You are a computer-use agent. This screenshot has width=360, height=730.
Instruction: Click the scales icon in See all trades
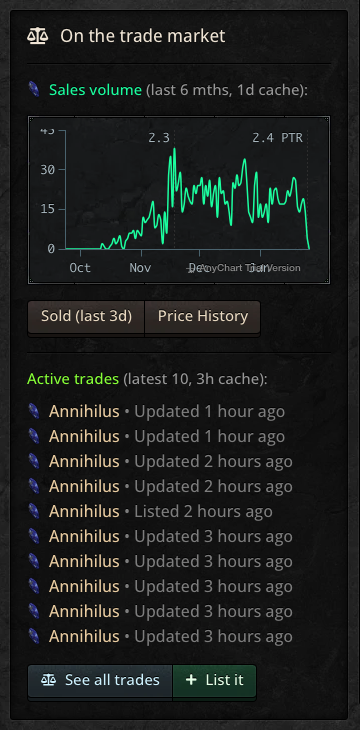click(x=48, y=680)
